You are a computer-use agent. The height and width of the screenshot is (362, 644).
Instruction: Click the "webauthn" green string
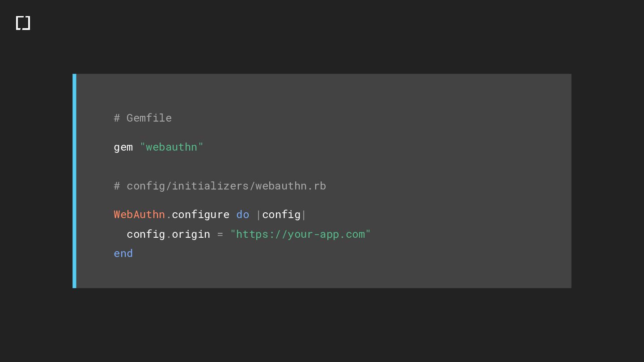(172, 147)
